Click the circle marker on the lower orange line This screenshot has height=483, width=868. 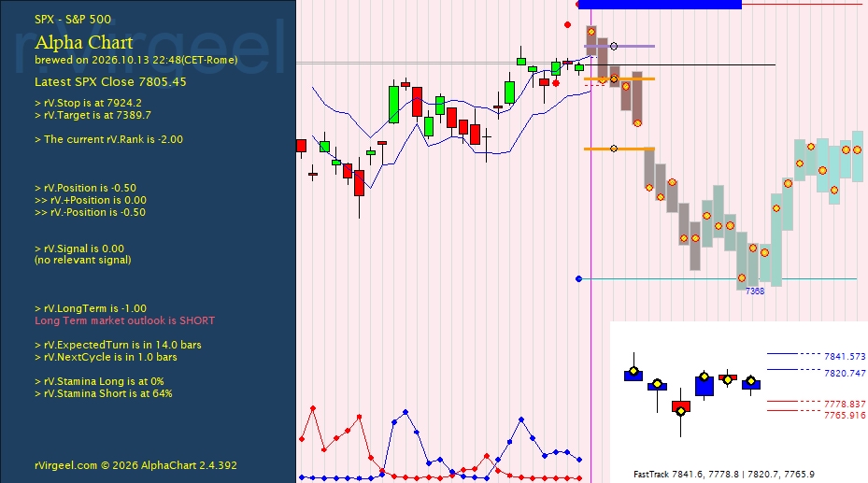[613, 149]
